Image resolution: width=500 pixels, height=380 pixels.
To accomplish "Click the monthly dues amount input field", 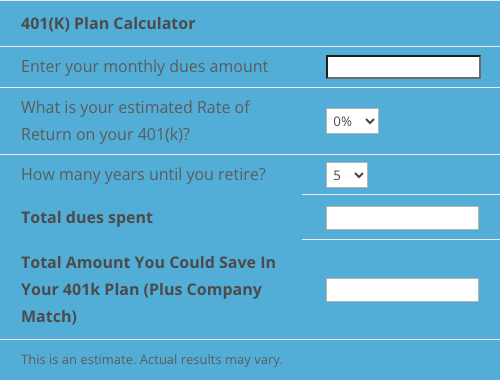I will (403, 67).
